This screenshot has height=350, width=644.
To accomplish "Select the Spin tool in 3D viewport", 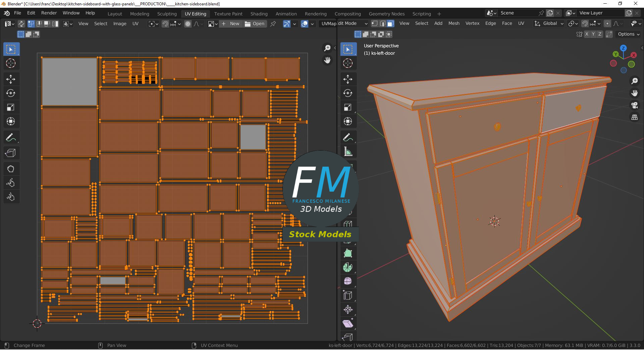I will 348,267.
